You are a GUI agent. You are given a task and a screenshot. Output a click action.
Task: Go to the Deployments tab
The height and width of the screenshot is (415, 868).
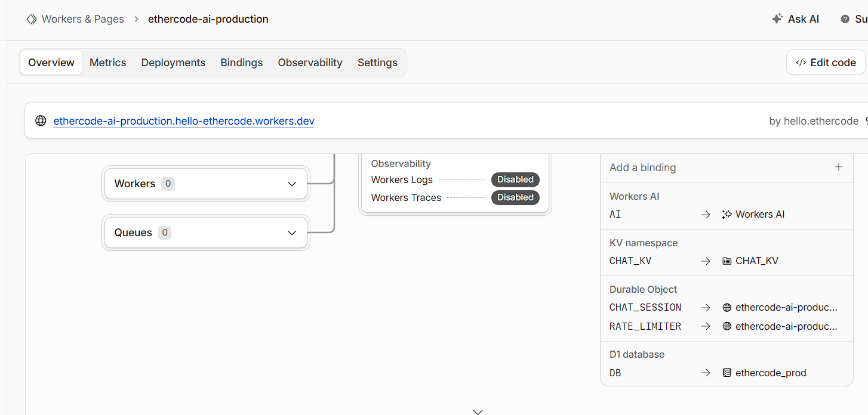tap(173, 63)
